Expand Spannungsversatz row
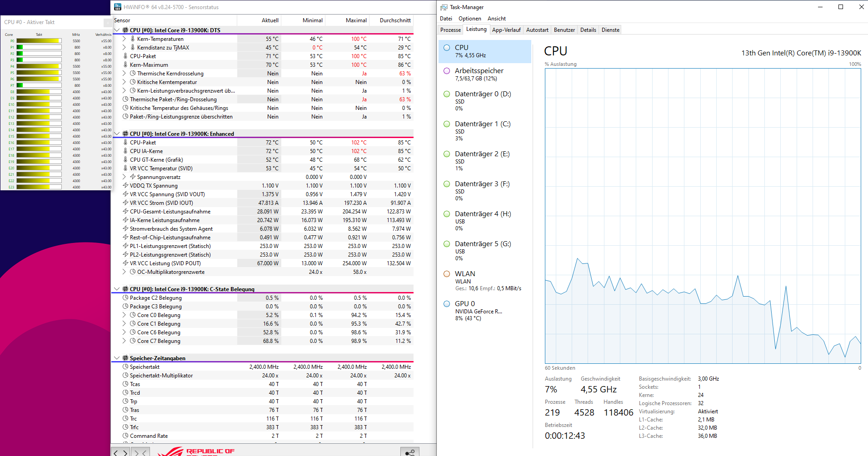 124,177
